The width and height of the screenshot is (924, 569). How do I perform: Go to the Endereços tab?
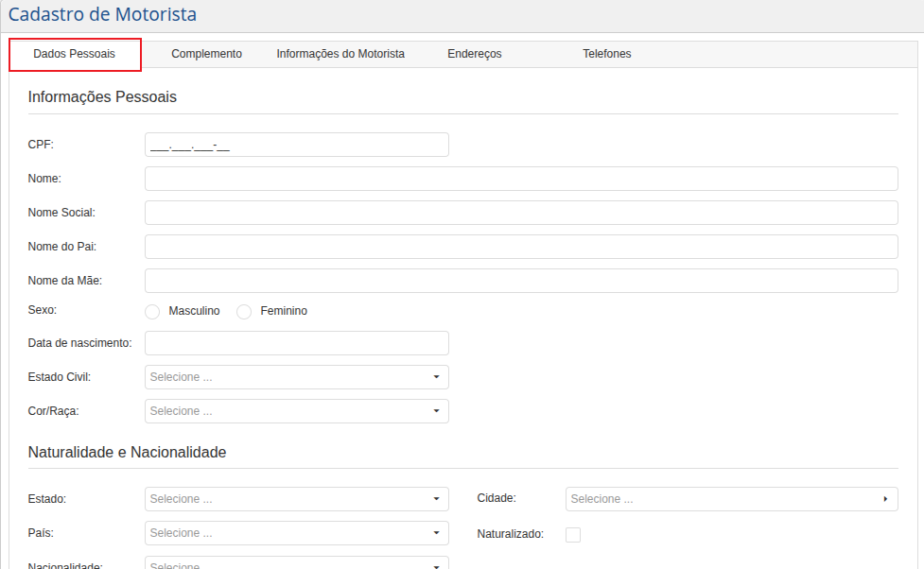tap(475, 54)
